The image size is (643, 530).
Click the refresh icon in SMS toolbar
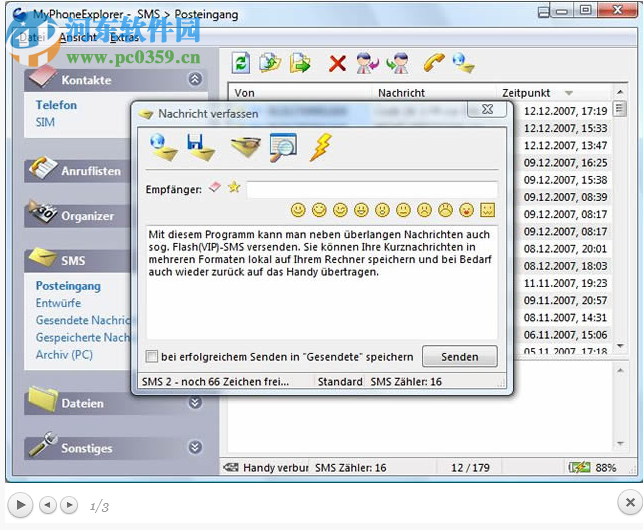[x=241, y=64]
